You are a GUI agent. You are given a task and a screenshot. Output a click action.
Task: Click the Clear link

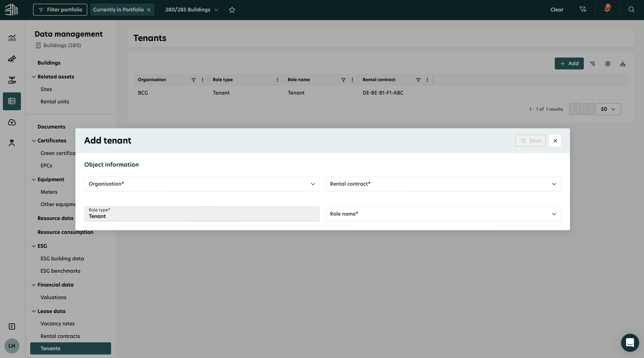(557, 10)
